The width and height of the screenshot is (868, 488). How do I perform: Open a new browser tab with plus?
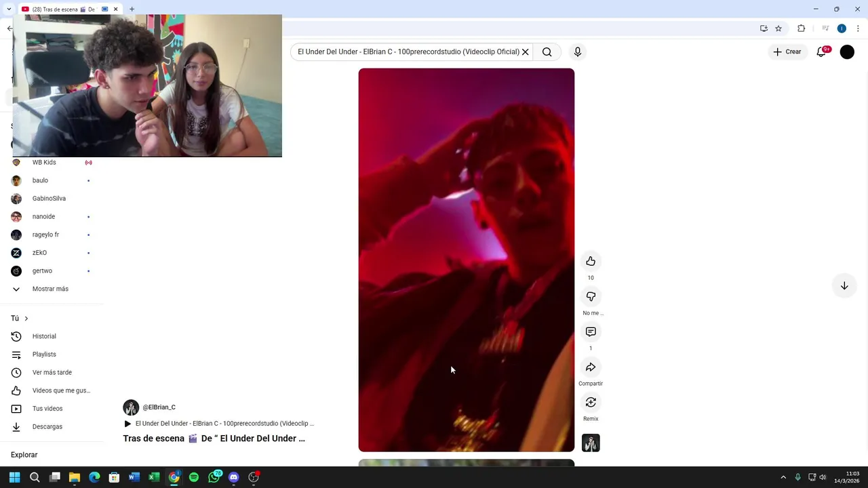[132, 9]
